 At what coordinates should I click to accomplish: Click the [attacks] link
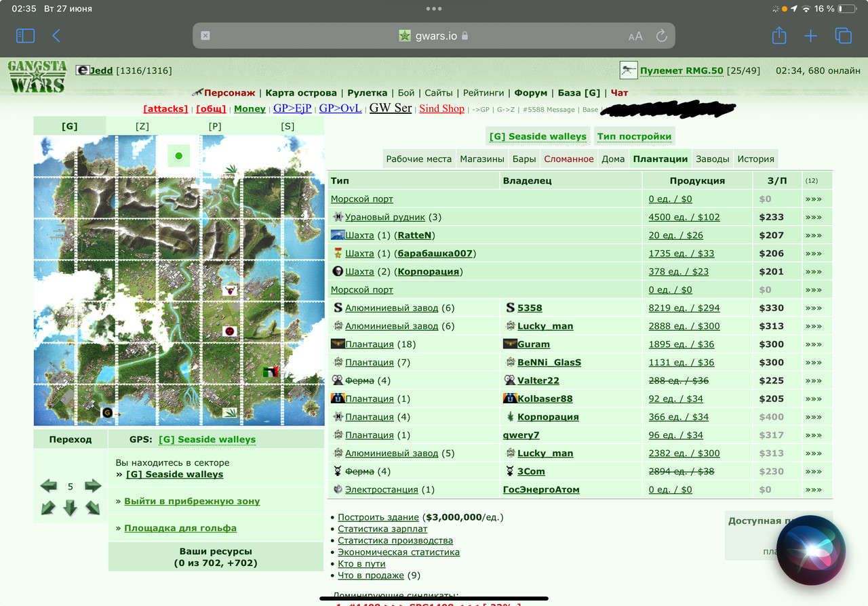165,108
